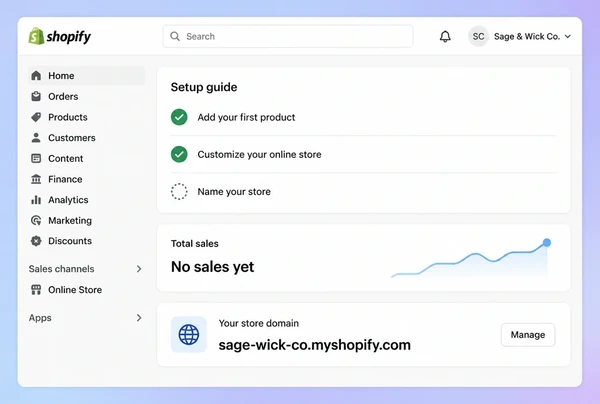Click the Customers person icon

(x=36, y=137)
